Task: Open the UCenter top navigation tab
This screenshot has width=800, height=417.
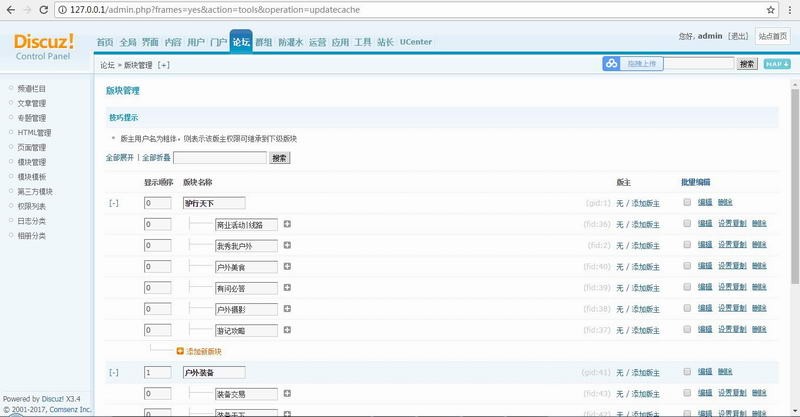Action: [415, 42]
